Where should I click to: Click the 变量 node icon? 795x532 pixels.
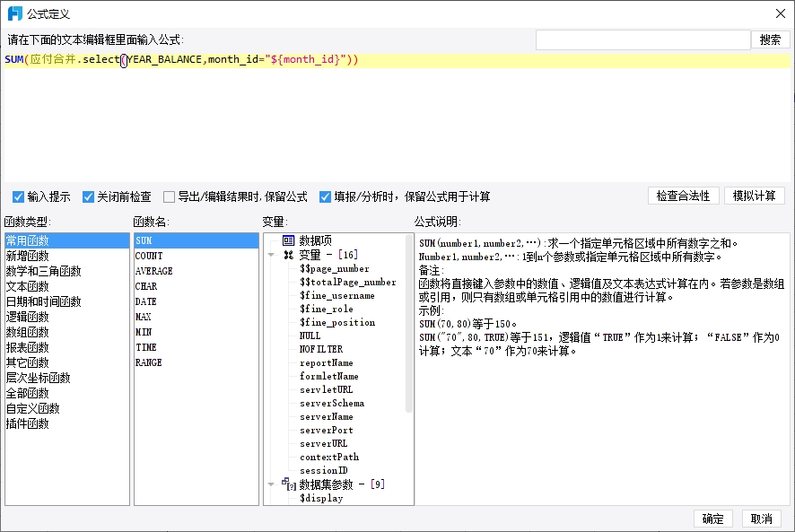[x=289, y=255]
